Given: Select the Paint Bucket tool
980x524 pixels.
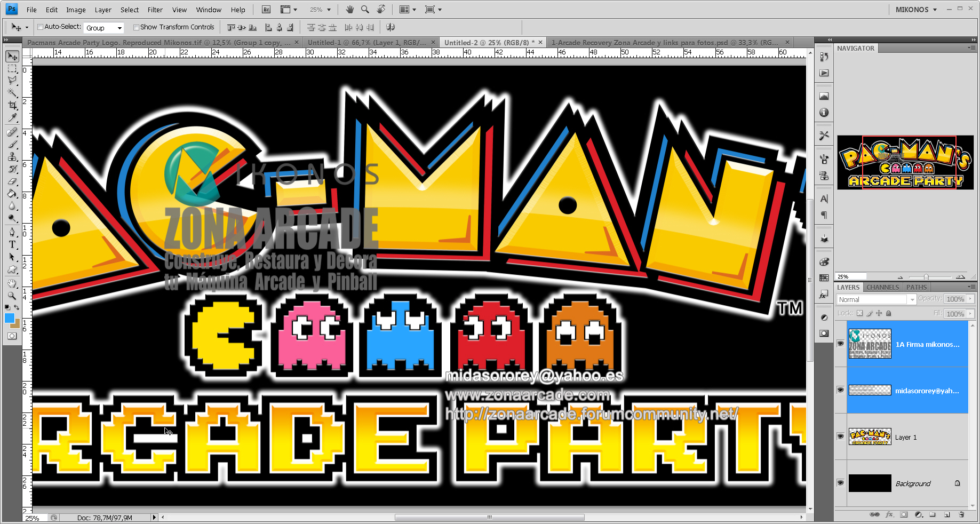Looking at the screenshot, I should point(12,194).
